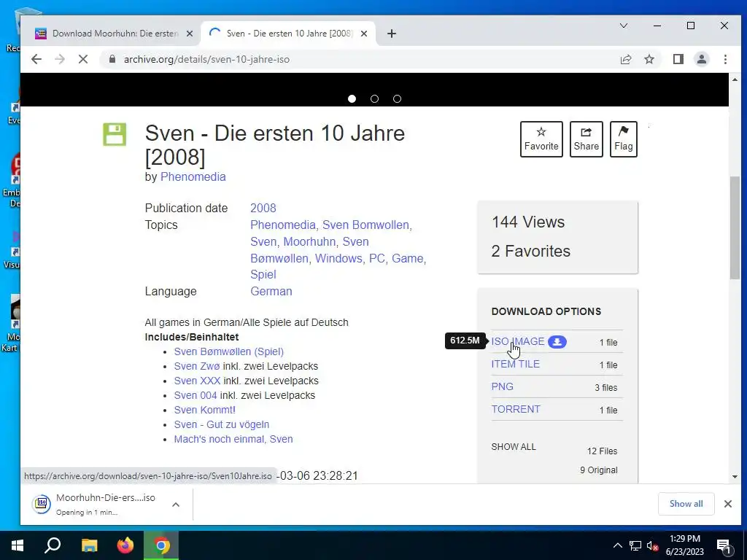Click the network tray icon
Screen dimensions: 747x560
635,545
